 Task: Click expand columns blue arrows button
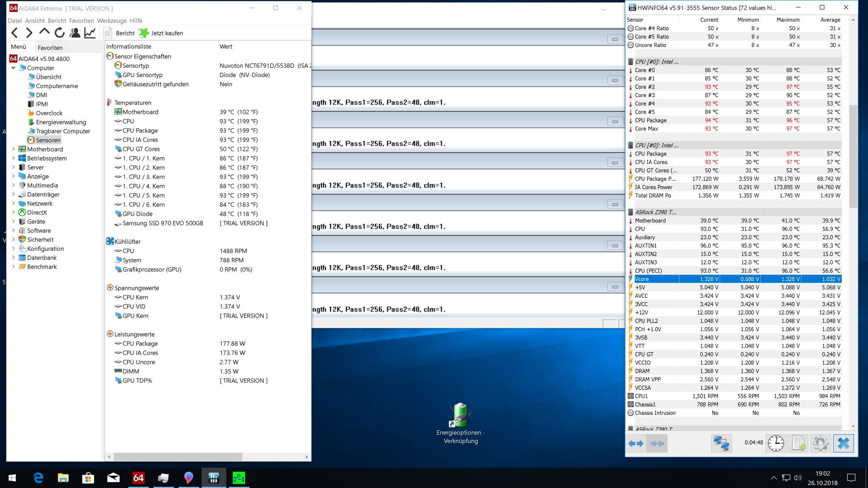coord(636,443)
